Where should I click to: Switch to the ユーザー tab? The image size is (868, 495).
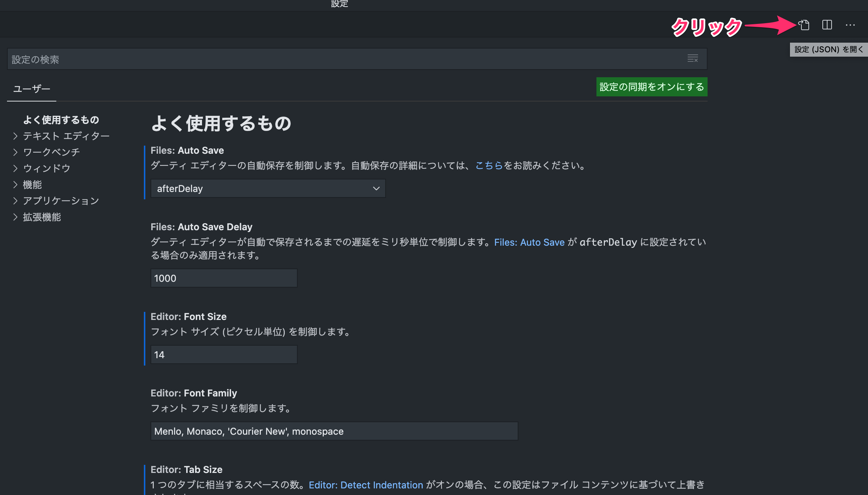pos(31,88)
